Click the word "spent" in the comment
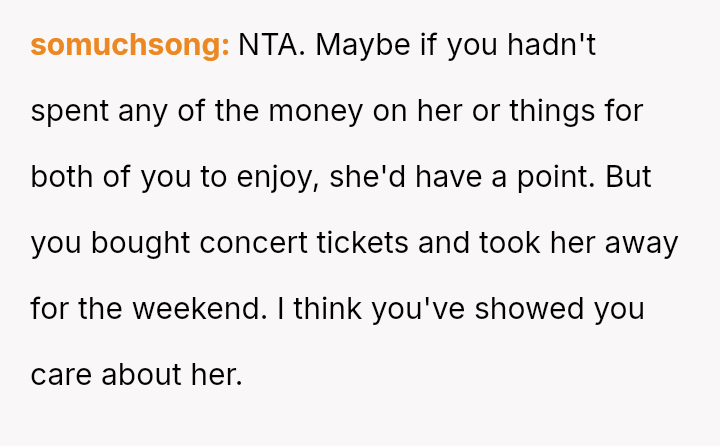The height and width of the screenshot is (446, 720). pyautogui.click(x=70, y=111)
